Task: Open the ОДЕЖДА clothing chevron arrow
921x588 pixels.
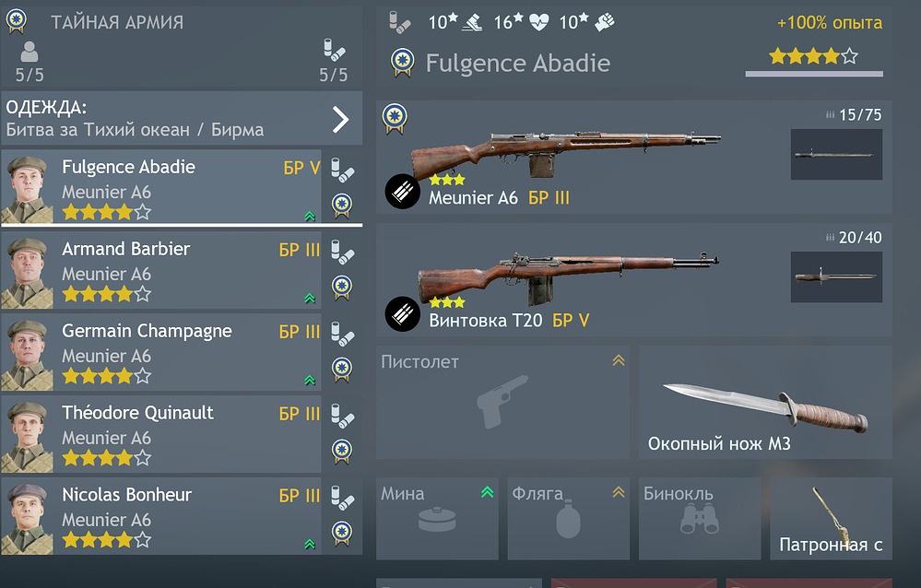Action: point(341,119)
